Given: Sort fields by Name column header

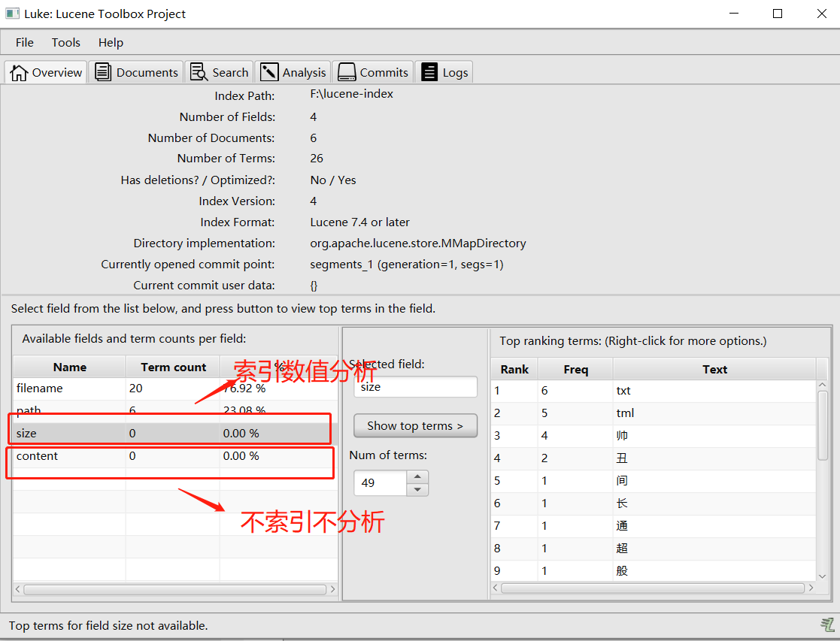Looking at the screenshot, I should click(70, 367).
